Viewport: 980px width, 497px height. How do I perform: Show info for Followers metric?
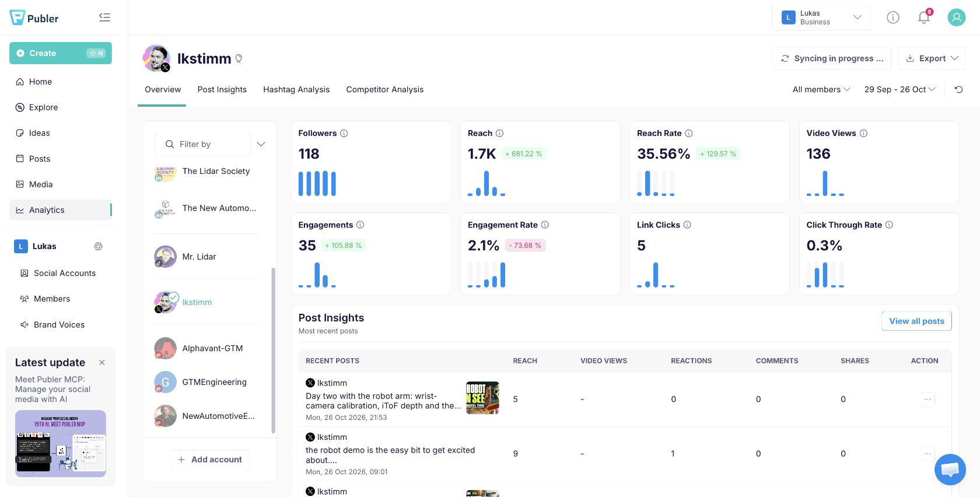point(344,133)
